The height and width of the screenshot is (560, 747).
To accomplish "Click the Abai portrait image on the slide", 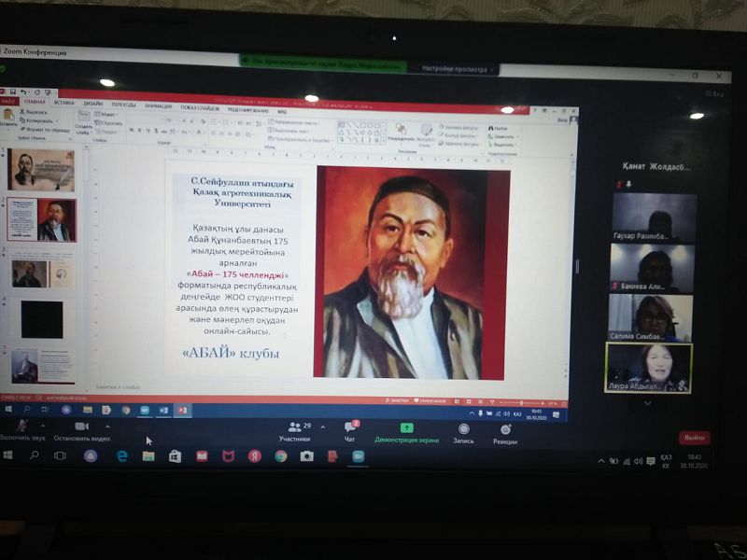I will point(412,272).
